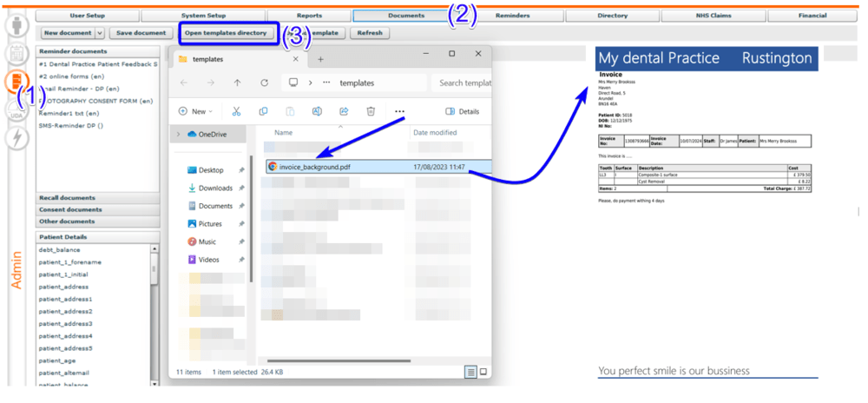
Task: Switch Explorer to details list view icon
Action: point(470,372)
